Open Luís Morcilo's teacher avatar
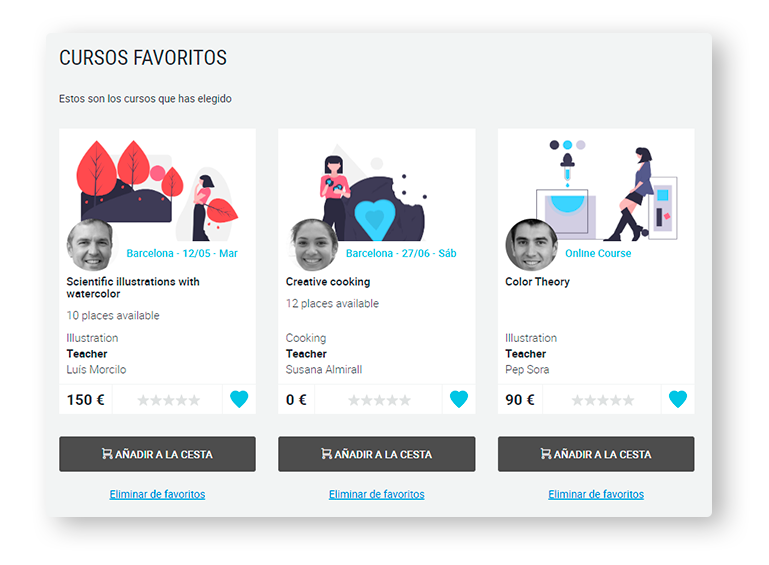 tap(91, 245)
